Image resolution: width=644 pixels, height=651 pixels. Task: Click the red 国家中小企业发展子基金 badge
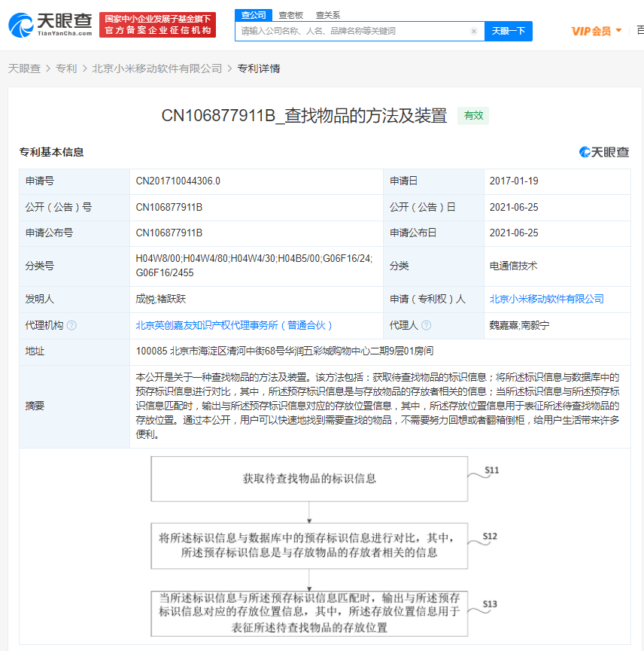(157, 24)
